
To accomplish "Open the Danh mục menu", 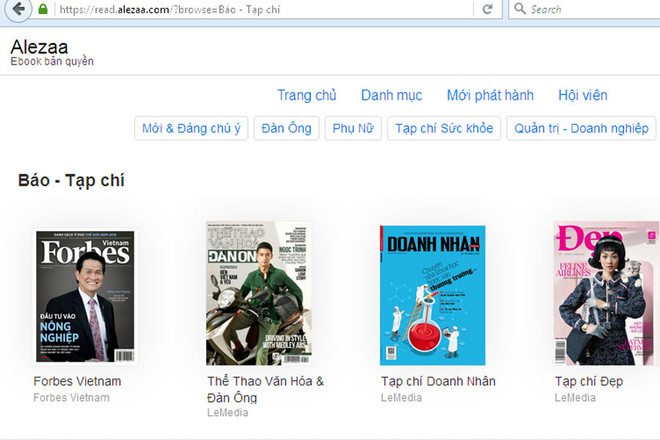I will point(391,95).
